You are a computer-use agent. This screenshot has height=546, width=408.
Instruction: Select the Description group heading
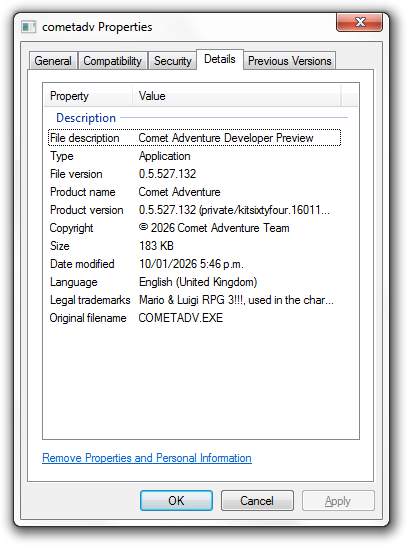click(x=86, y=118)
